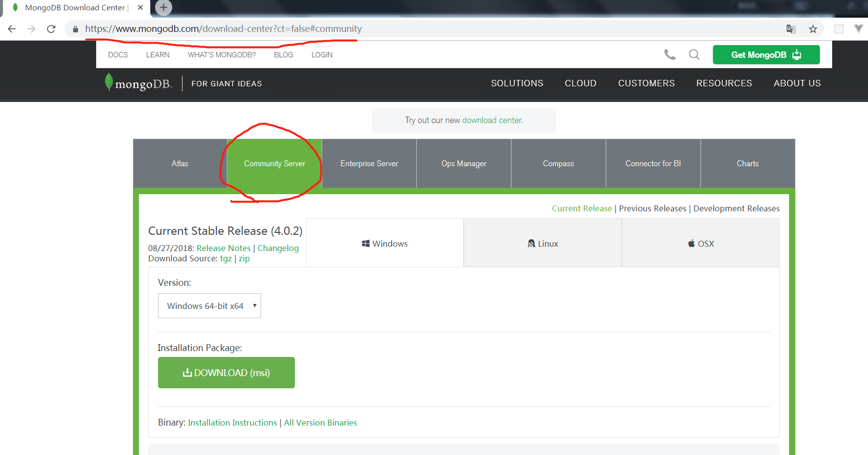Open the ABOUT US navigation menu
This screenshot has width=868, height=455.
[797, 83]
